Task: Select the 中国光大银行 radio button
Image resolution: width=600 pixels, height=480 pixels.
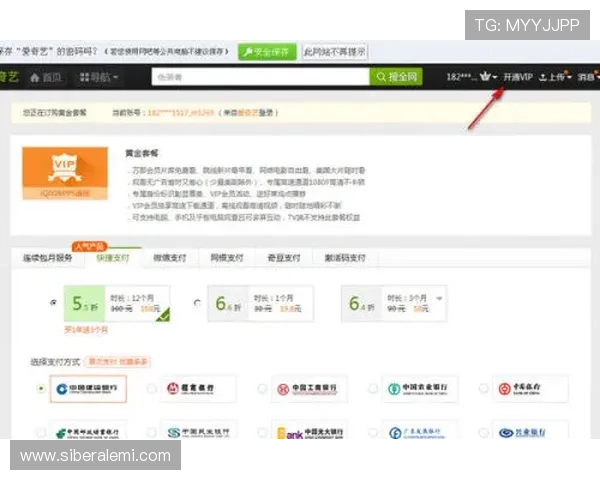Action: [x=262, y=433]
